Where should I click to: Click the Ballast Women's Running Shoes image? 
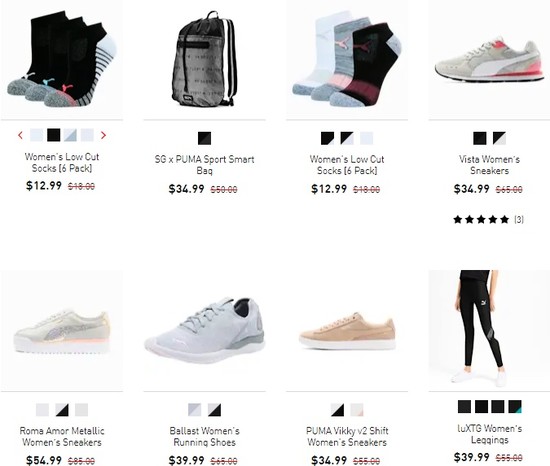(204, 330)
